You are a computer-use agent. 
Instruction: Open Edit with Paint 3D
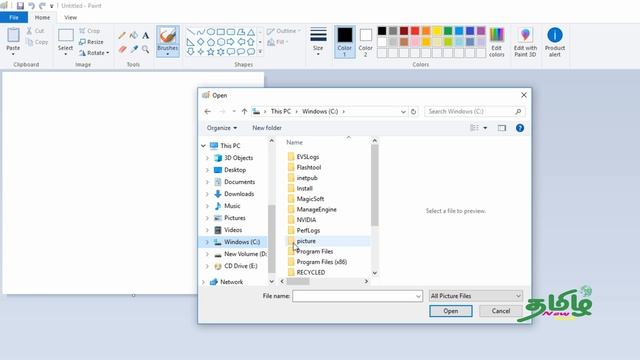[525, 42]
